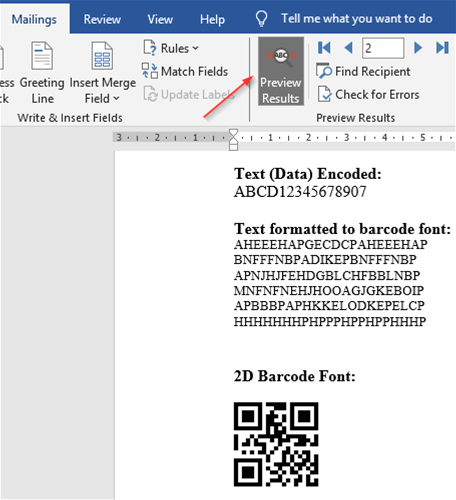456x500 pixels.
Task: Go to the previous record
Action: (x=348, y=48)
